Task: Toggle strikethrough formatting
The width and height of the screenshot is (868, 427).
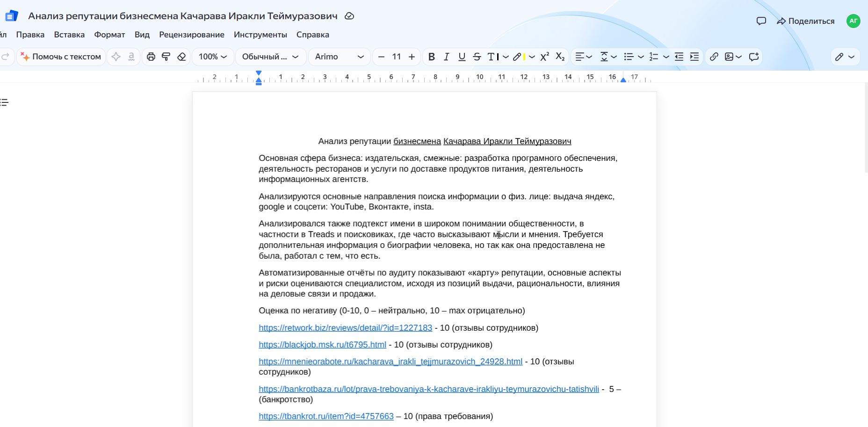Action: (477, 57)
